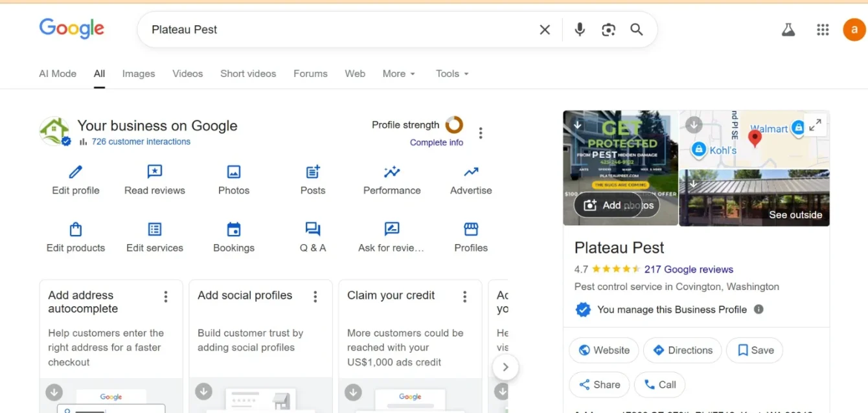Open options menu on Add social profiles card
This screenshot has height=413, width=868.
point(315,296)
